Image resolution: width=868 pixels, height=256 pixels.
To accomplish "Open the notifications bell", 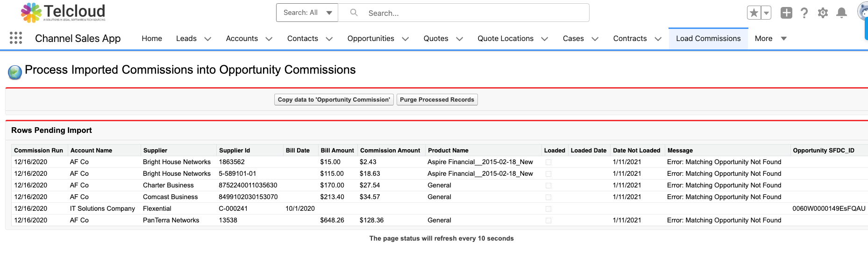I will point(841,13).
